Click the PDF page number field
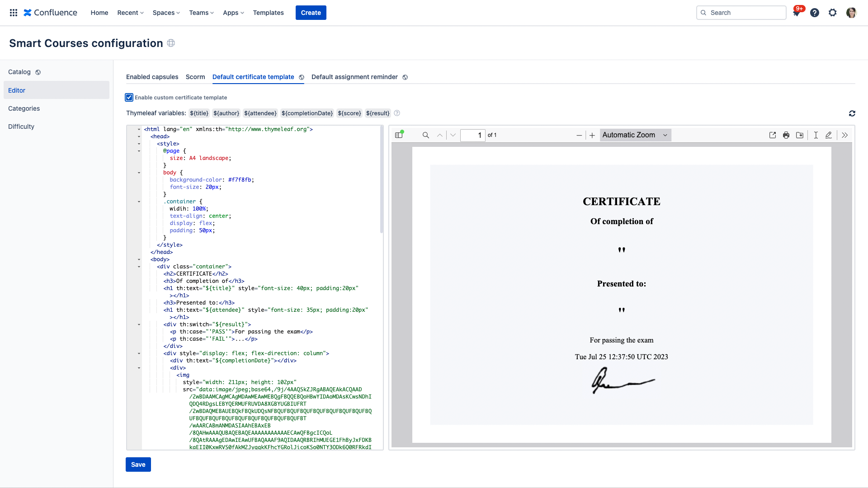The image size is (868, 488). (x=472, y=135)
